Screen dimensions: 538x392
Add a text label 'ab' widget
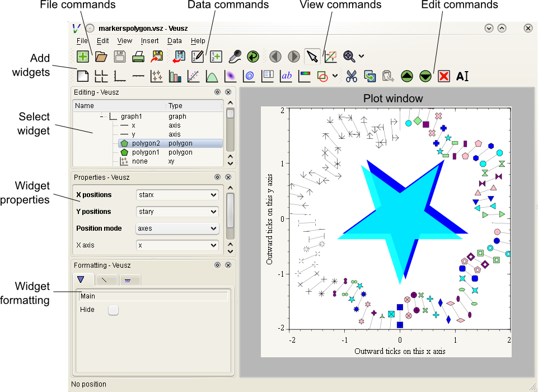click(286, 76)
